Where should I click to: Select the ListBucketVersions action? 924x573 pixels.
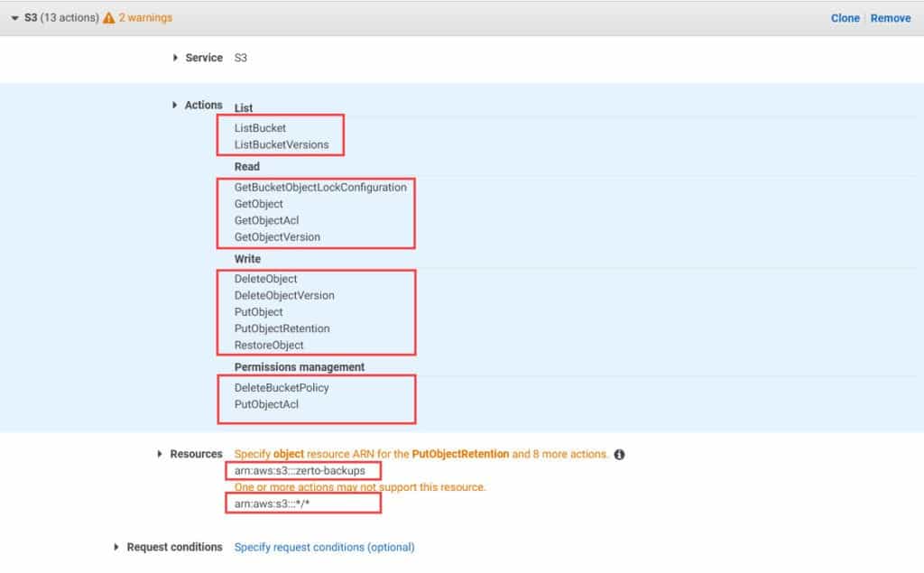click(x=282, y=144)
